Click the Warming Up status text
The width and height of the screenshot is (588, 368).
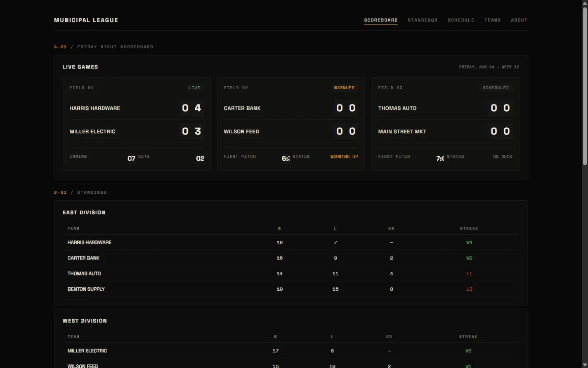[x=344, y=157]
